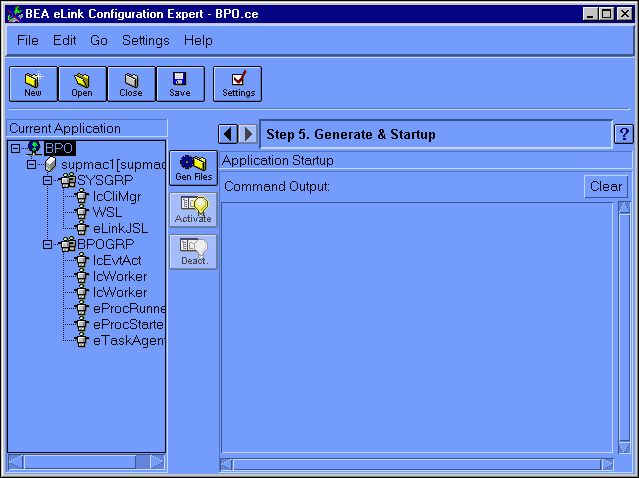This screenshot has width=639, height=478.
Task: Click the Deact. button
Action: pyautogui.click(x=194, y=252)
